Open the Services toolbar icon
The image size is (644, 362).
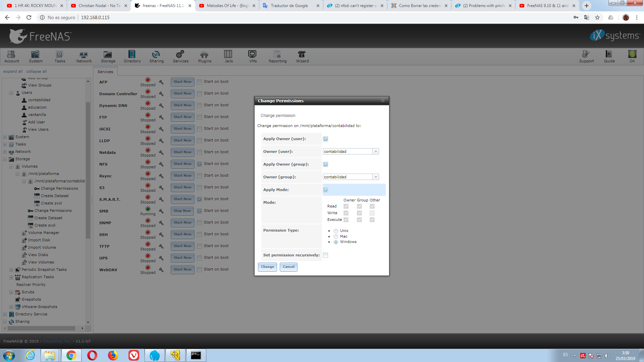point(180,56)
